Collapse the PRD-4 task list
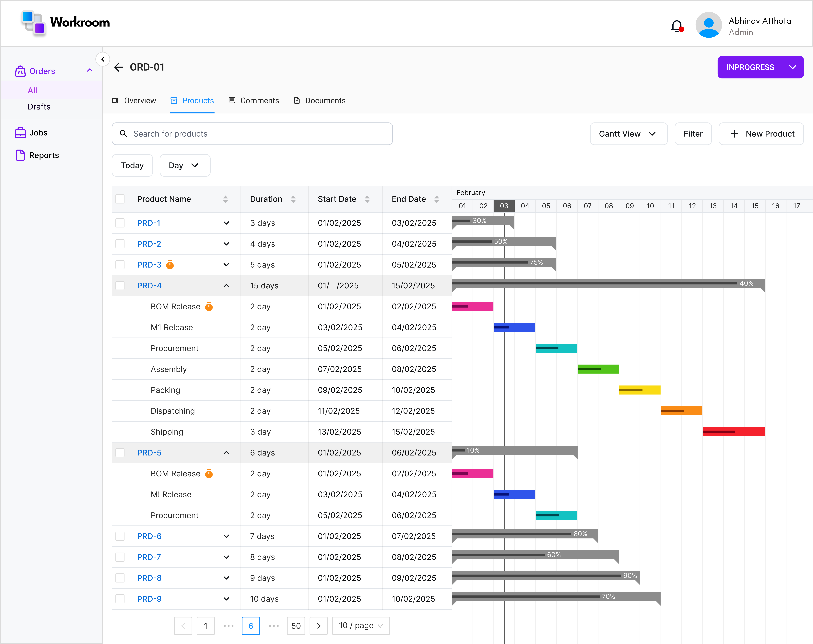813x644 pixels. (x=226, y=285)
